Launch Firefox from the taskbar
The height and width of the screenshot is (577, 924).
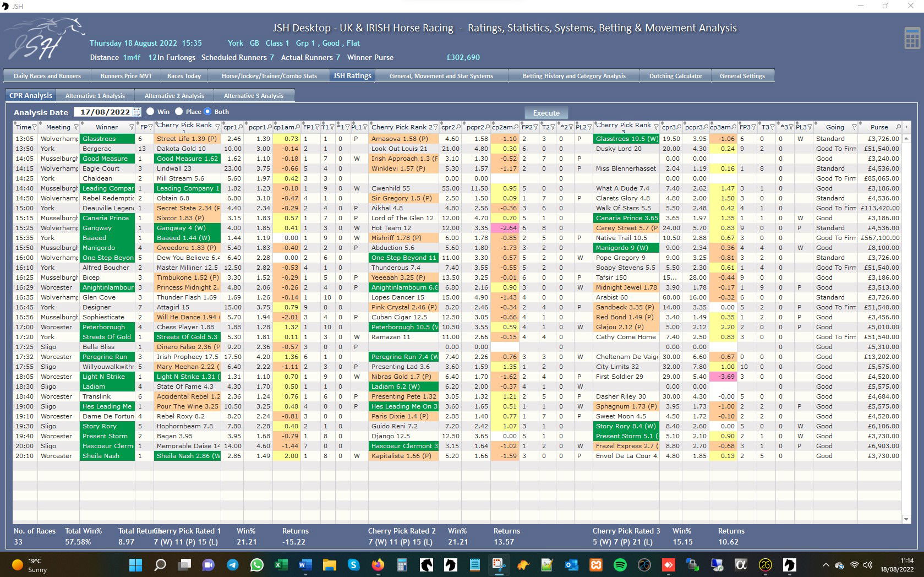coord(378,565)
